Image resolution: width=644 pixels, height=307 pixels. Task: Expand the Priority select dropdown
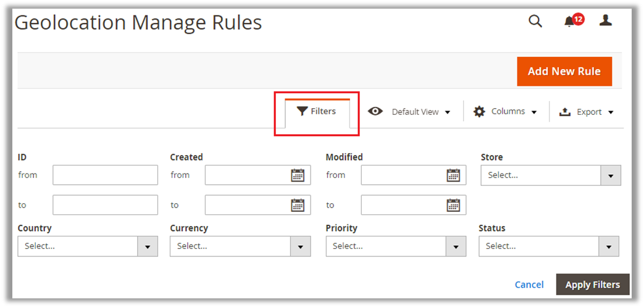tap(395, 246)
